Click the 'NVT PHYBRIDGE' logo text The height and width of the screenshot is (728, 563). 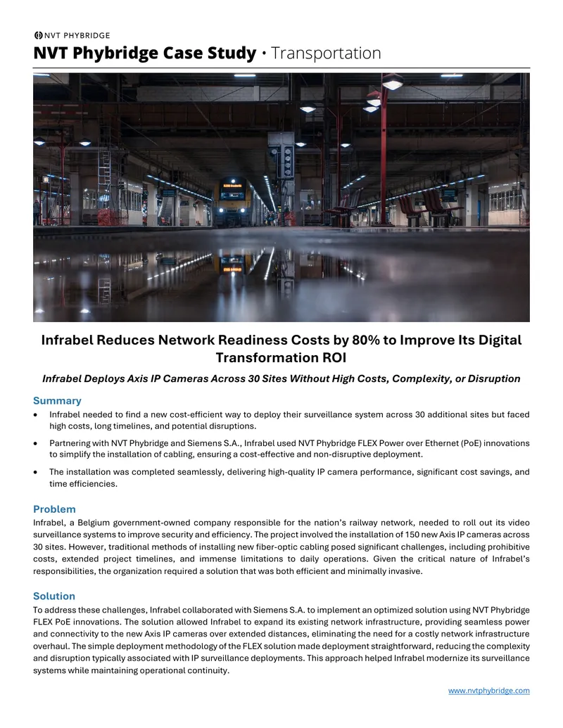tap(77, 35)
